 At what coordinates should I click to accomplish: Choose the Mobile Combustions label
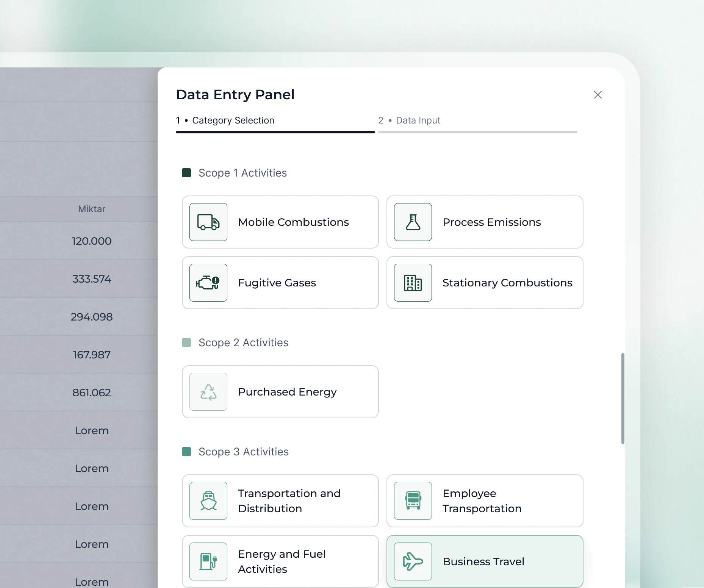pyautogui.click(x=293, y=222)
